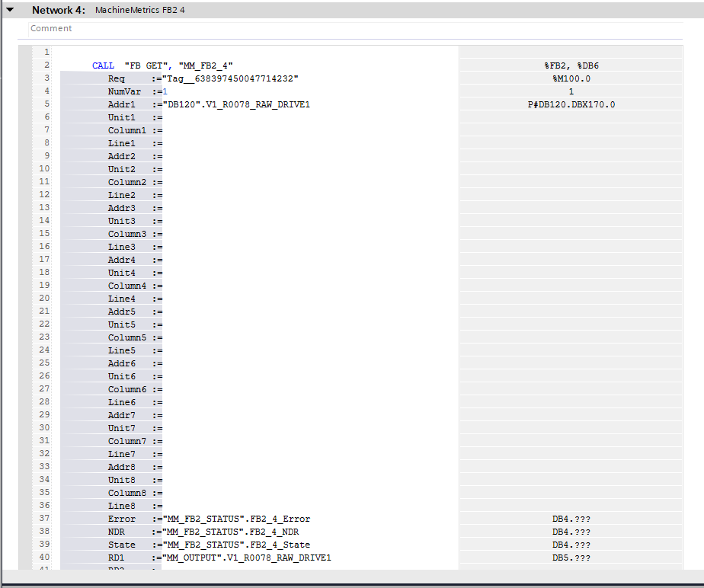Select "MM_FB2_STATUS".FB2_4_State value
Viewport: 704px width, 588px height.
236,545
